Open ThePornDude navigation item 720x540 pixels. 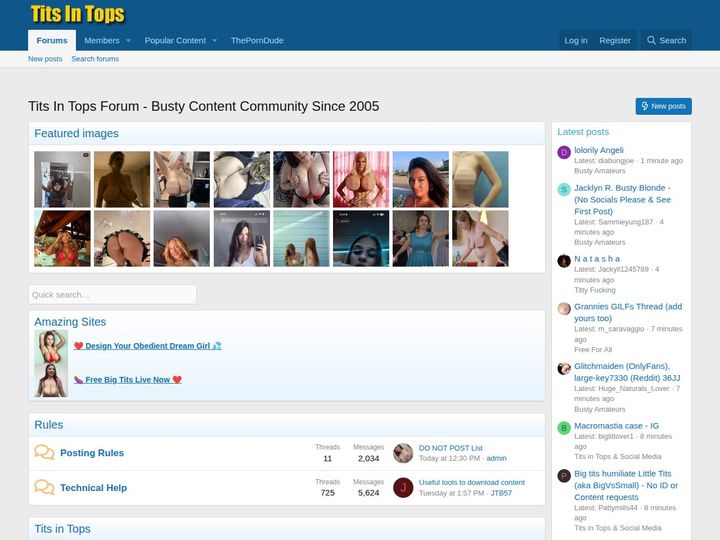pos(257,40)
